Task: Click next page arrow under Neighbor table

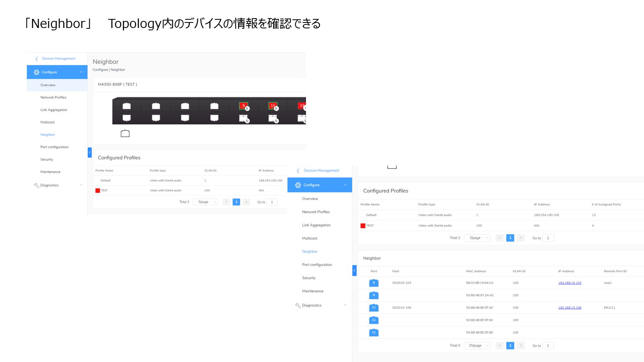Action: coord(521,345)
